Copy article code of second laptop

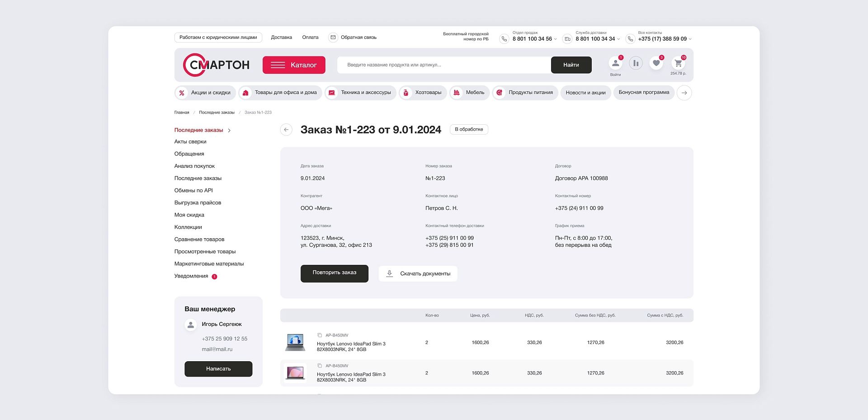[x=320, y=366]
